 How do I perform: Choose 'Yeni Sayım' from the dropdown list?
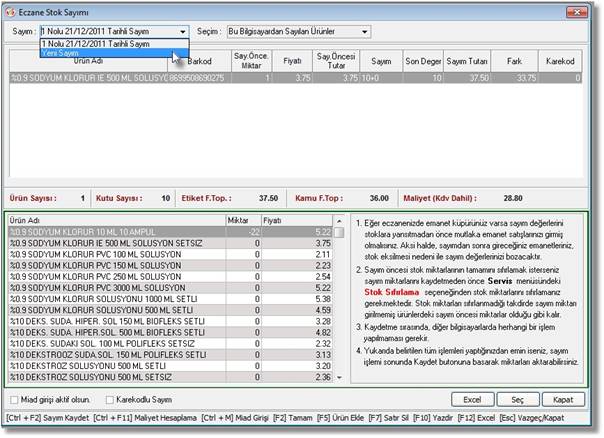point(60,54)
